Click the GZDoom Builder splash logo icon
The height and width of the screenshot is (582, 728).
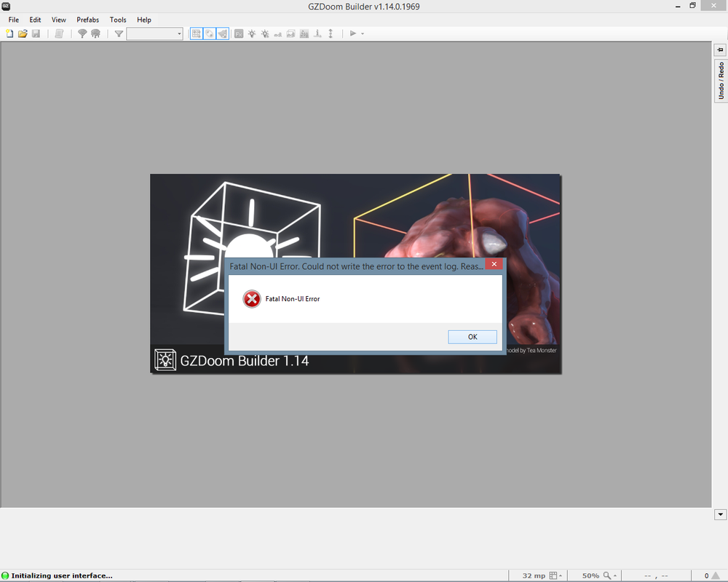[165, 359]
